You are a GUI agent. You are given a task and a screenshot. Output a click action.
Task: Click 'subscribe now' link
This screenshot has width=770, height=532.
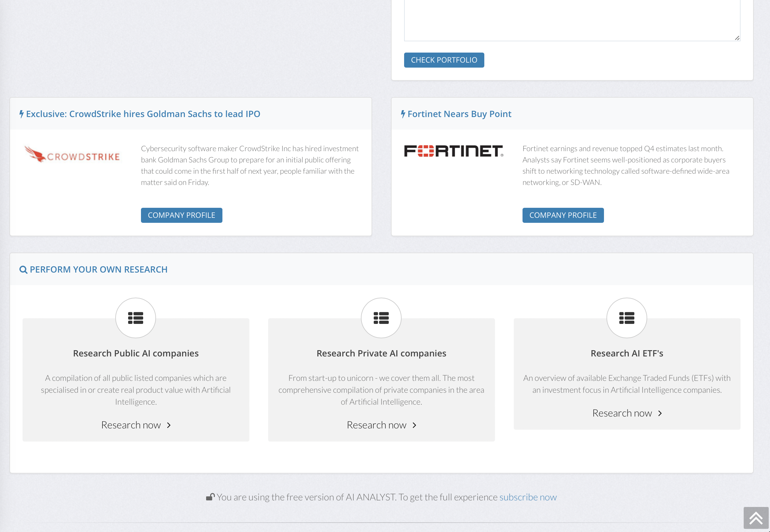[528, 497]
